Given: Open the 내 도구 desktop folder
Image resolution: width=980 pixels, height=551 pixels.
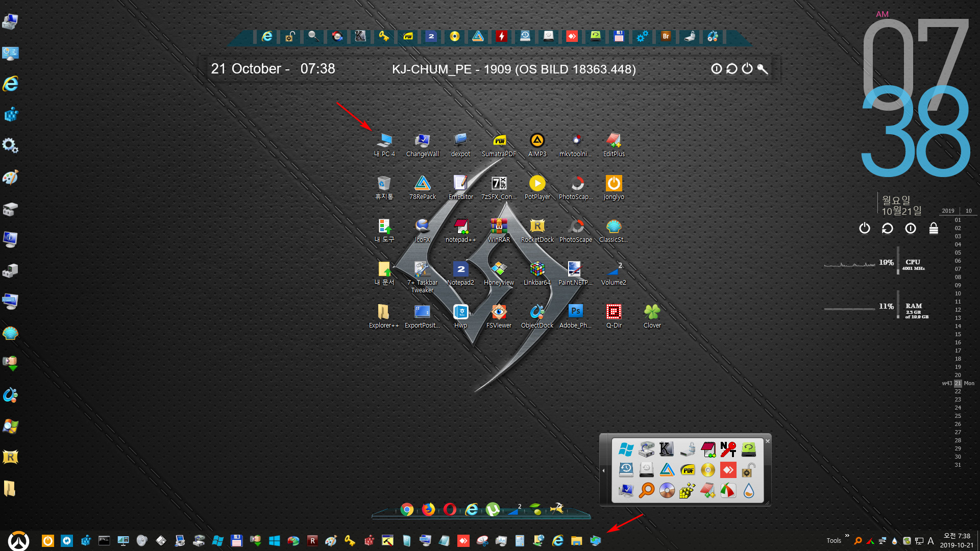Looking at the screenshot, I should pyautogui.click(x=384, y=231).
